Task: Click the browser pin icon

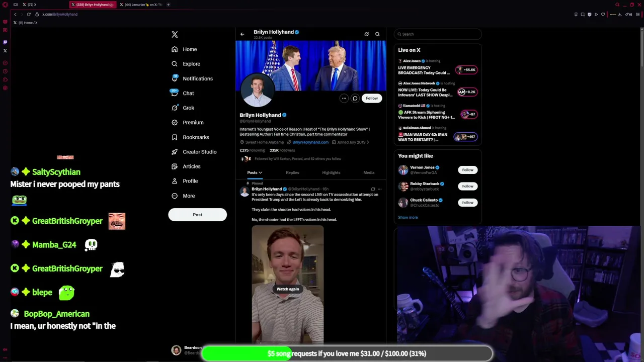Action: pyautogui.click(x=576, y=14)
